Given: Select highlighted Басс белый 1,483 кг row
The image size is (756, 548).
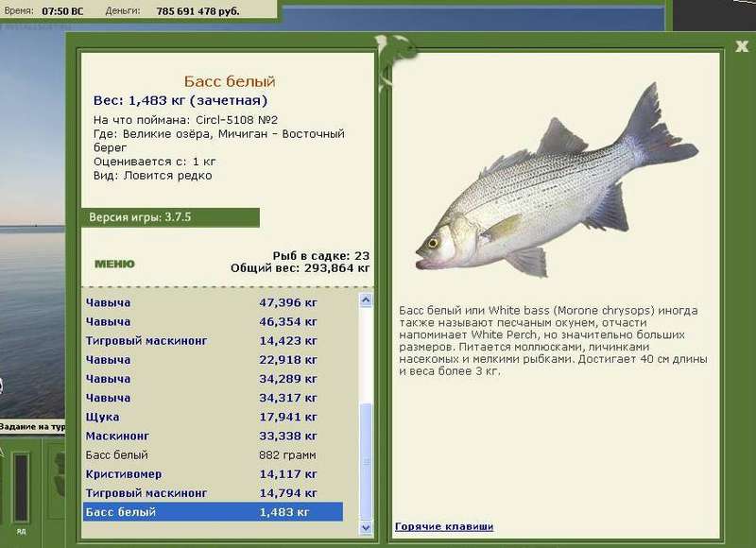Looking at the screenshot, I should [213, 512].
